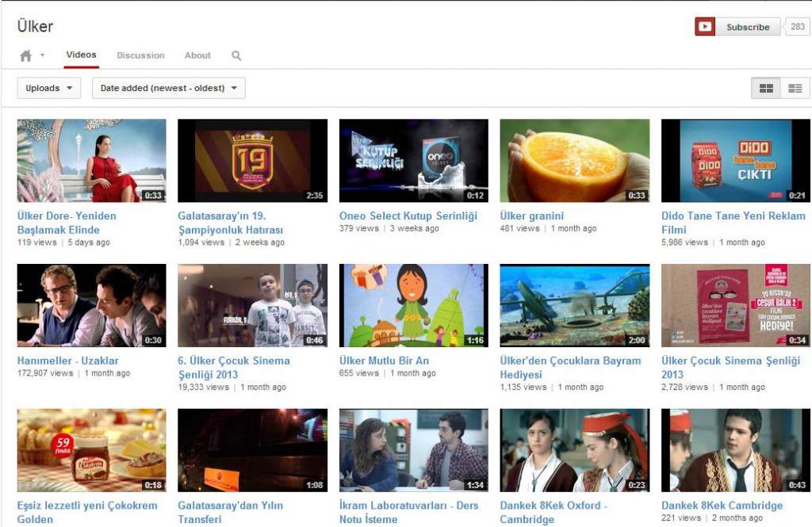Click the '1,094 views' count
812x527 pixels.
pos(201,242)
